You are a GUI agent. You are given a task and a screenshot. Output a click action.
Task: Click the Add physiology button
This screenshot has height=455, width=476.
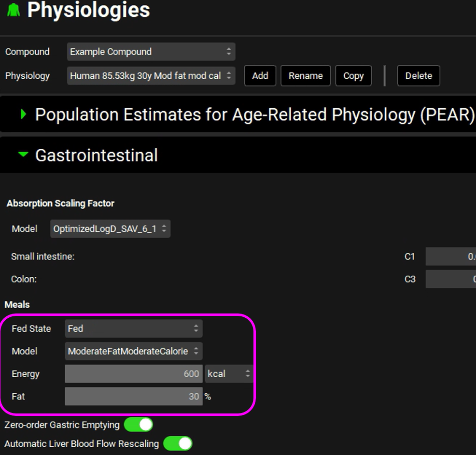coord(260,76)
